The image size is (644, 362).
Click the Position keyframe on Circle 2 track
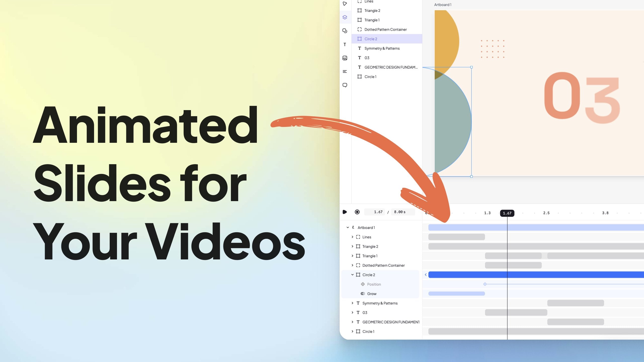pos(485,284)
